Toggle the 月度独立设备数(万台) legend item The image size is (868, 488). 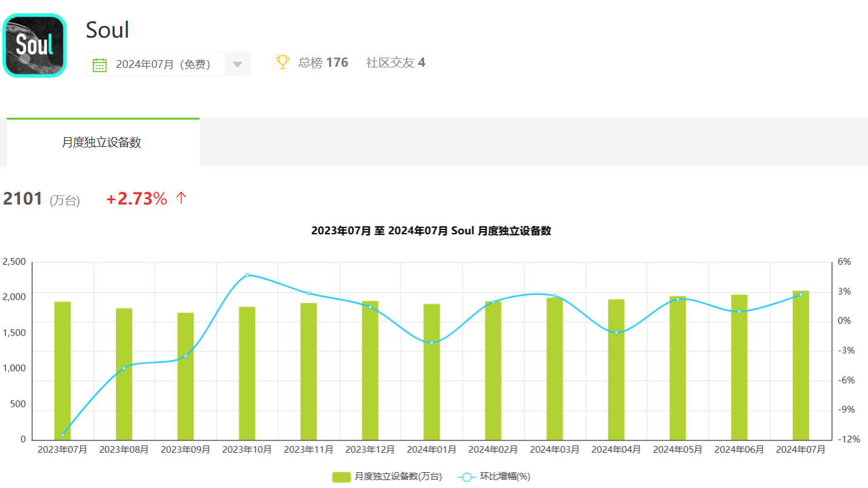pyautogui.click(x=387, y=477)
